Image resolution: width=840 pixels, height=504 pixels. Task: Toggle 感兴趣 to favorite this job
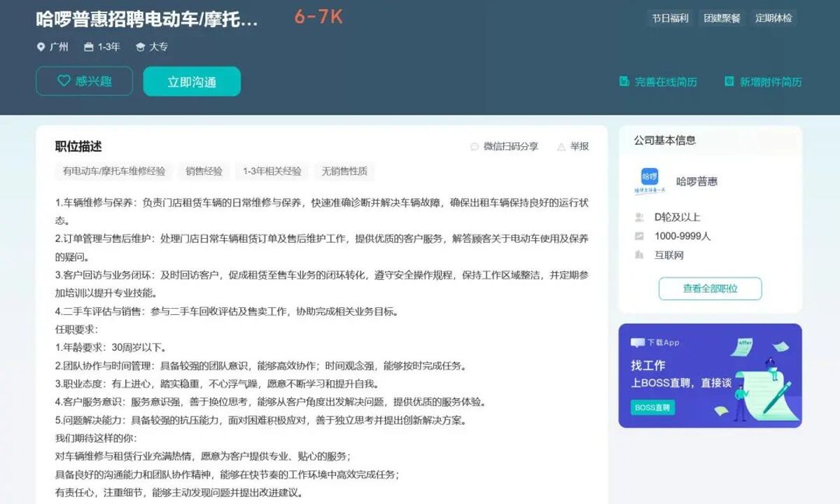(84, 81)
